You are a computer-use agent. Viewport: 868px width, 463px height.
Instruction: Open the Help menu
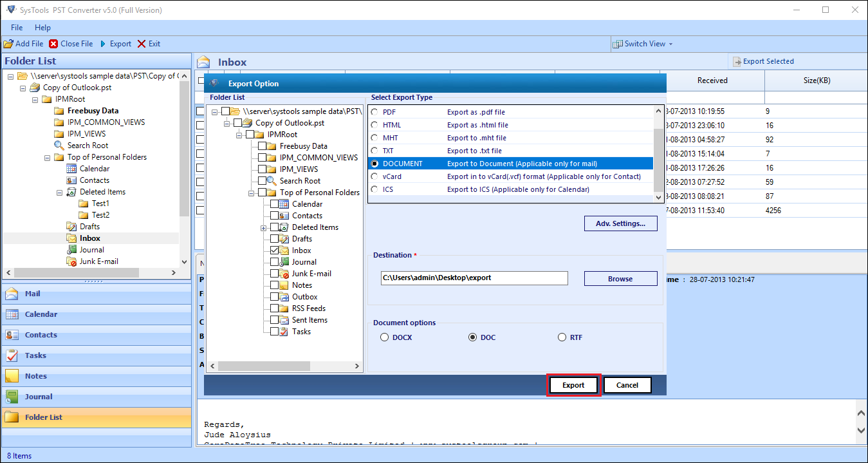pos(42,28)
